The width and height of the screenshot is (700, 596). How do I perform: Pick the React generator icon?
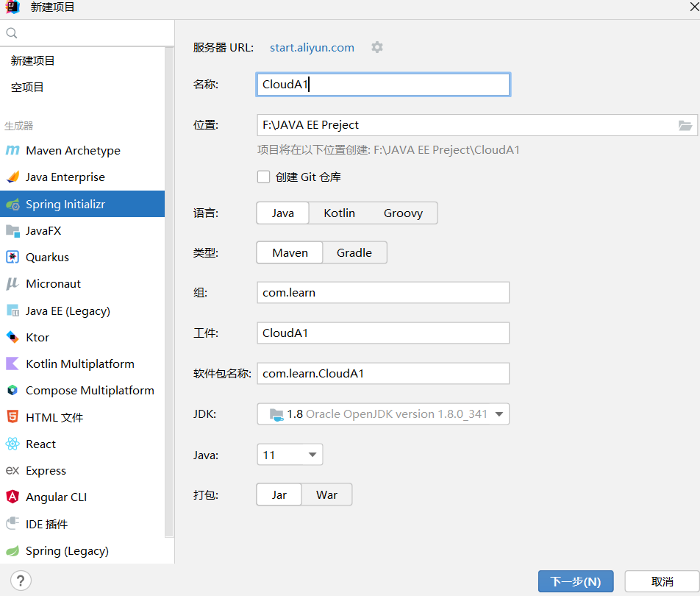12,444
